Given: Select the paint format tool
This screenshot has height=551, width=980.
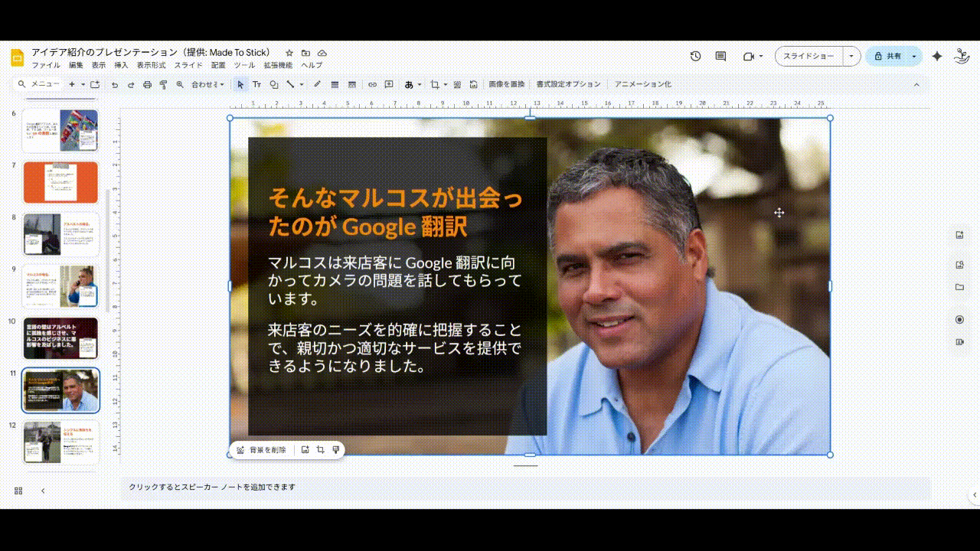Looking at the screenshot, I should pos(163,84).
